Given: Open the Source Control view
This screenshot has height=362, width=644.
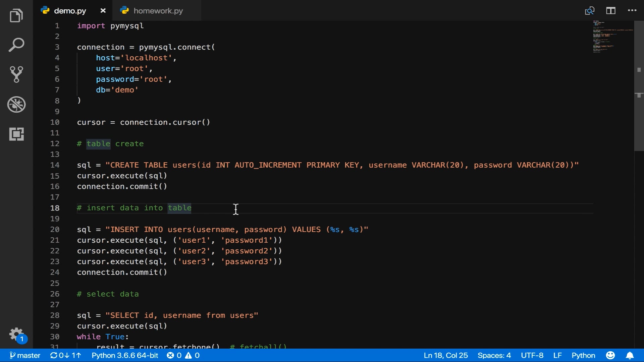Looking at the screenshot, I should (16, 74).
